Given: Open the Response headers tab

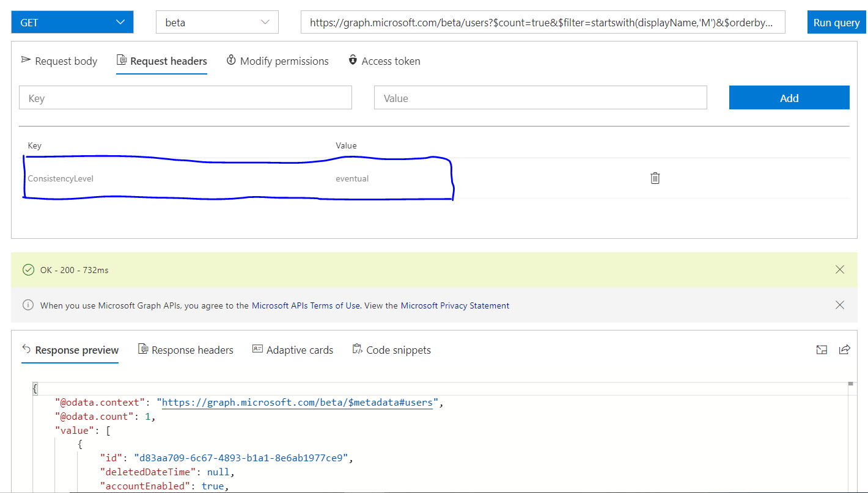Looking at the screenshot, I should coord(186,350).
